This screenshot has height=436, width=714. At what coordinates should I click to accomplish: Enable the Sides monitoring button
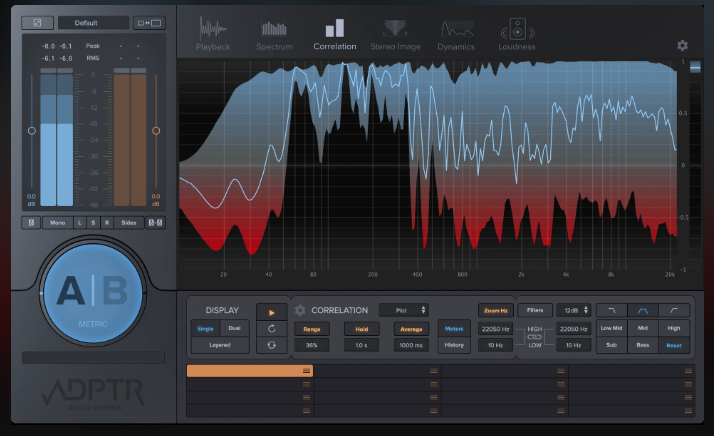(x=128, y=222)
